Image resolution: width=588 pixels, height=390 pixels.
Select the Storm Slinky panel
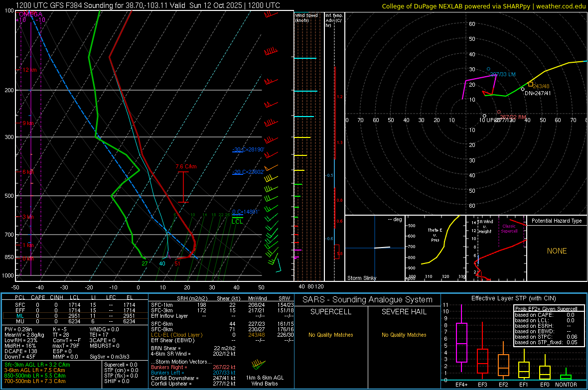375,248
